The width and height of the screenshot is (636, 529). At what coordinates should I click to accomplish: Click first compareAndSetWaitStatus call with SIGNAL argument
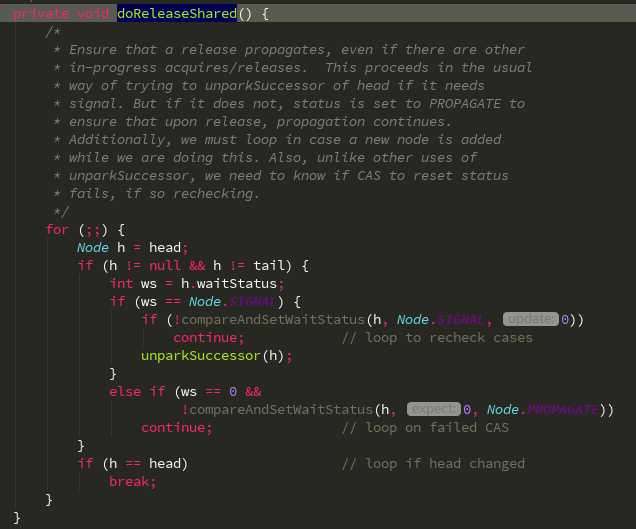[x=273, y=320]
